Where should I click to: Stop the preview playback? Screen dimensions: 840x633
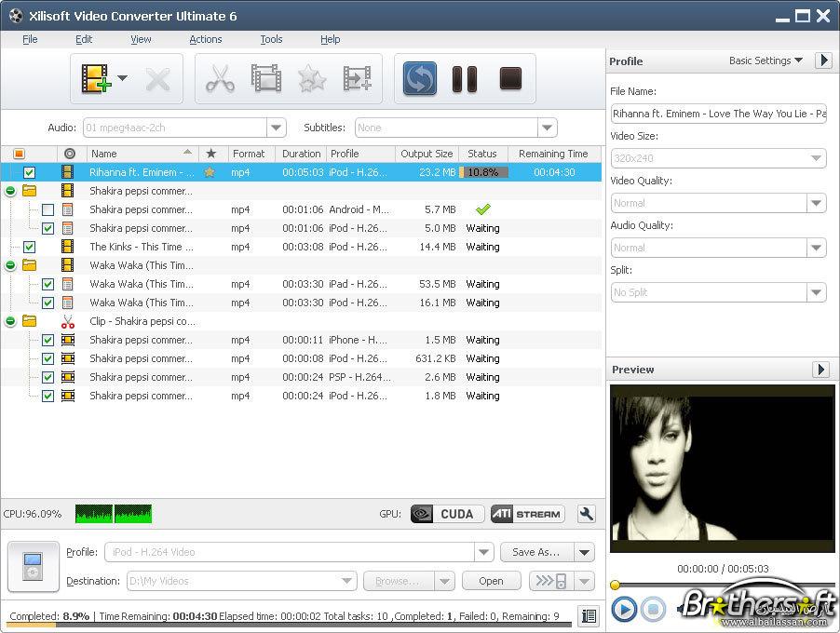[x=653, y=609]
